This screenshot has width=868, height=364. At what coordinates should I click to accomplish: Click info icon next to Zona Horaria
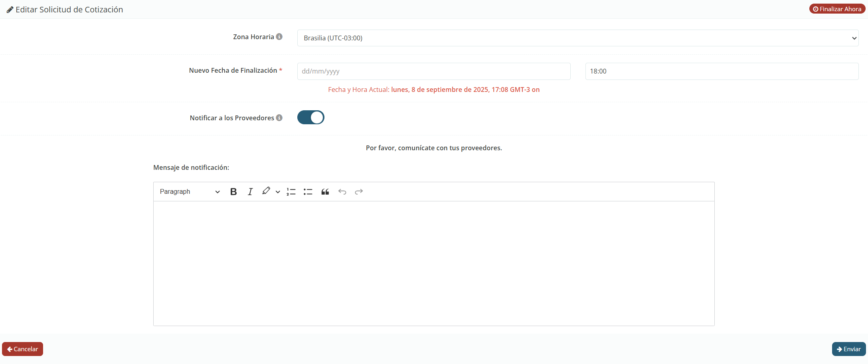[279, 37]
